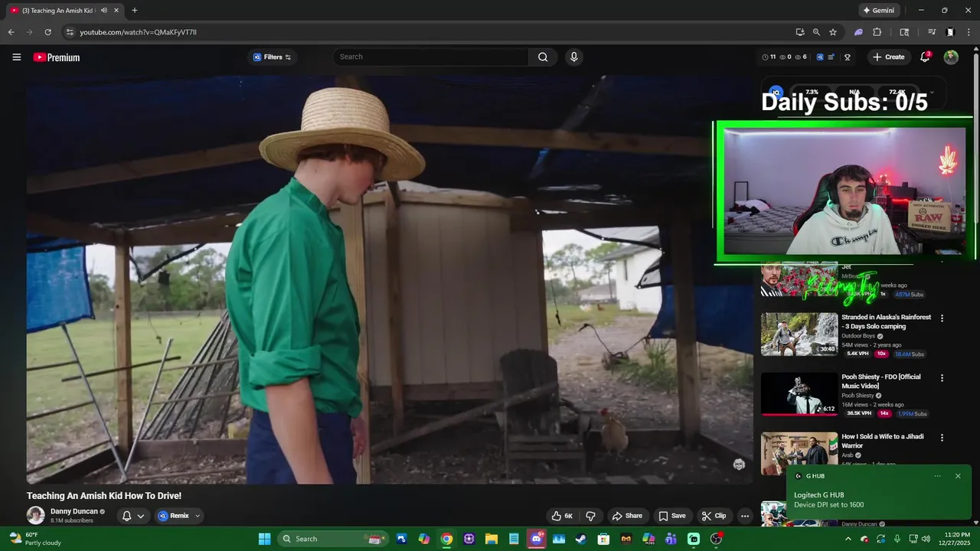This screenshot has height=551, width=980.
Task: Open the zoom magnifier in address bar
Action: 816,32
